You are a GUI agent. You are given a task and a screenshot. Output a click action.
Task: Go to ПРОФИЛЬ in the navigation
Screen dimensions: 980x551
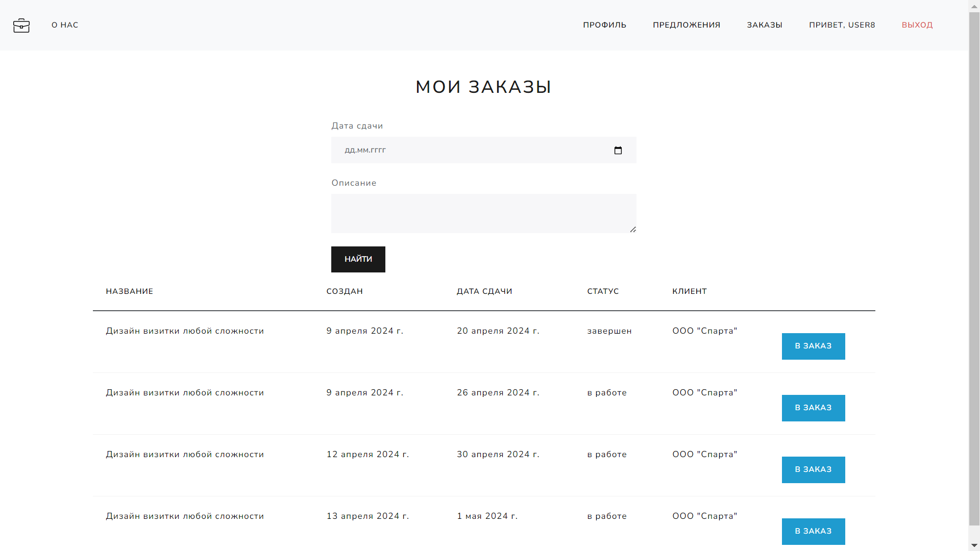coord(604,25)
